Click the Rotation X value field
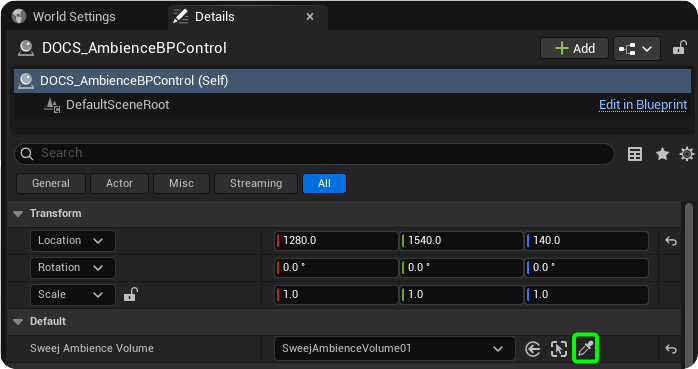The width and height of the screenshot is (698, 369). (336, 268)
